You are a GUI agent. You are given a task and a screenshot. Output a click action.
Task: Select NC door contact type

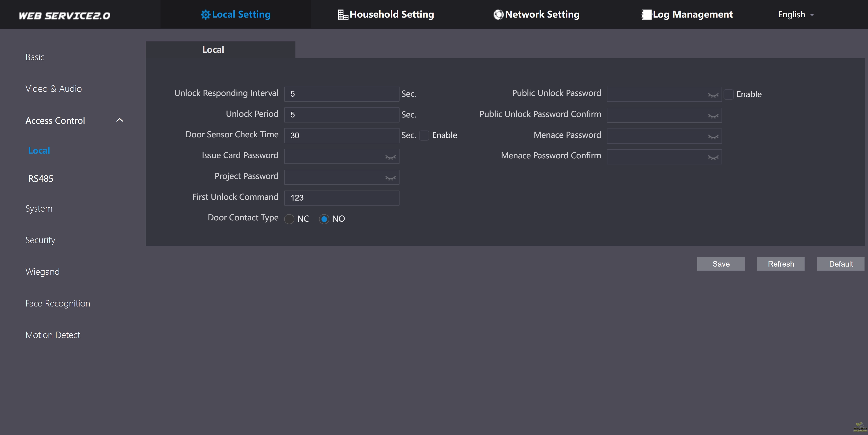pos(289,219)
